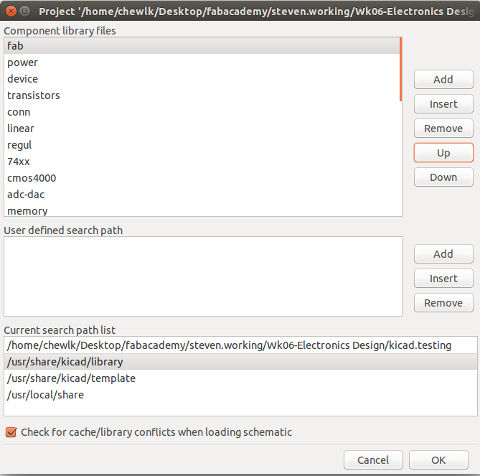This screenshot has width=480, height=476.
Task: Select the /usr/local/share path
Action: [x=240, y=395]
